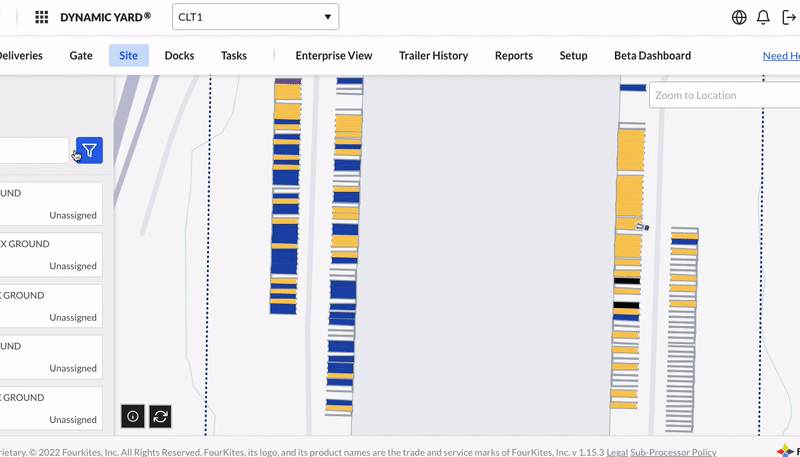Click the Zoom to Location field
The height and width of the screenshot is (457, 800).
click(720, 95)
